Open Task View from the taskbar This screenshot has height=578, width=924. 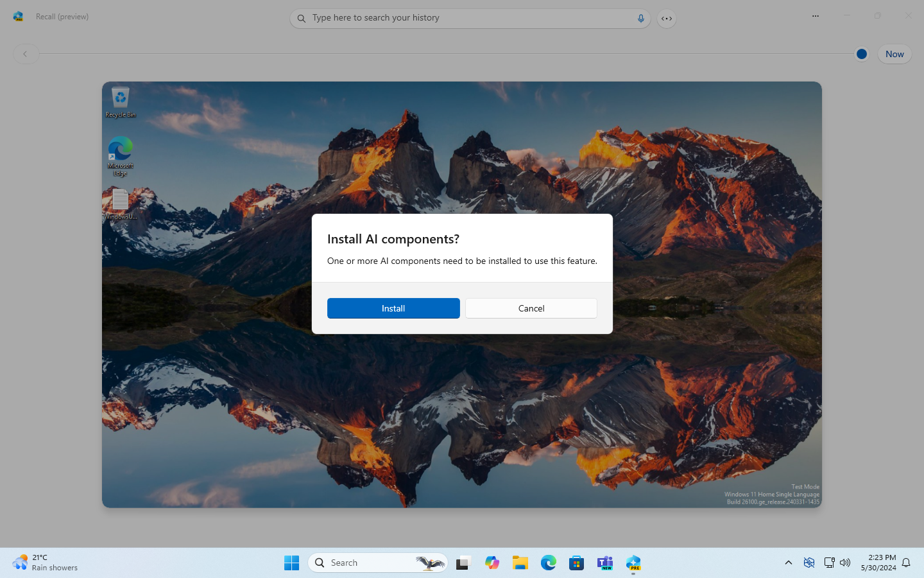click(463, 563)
